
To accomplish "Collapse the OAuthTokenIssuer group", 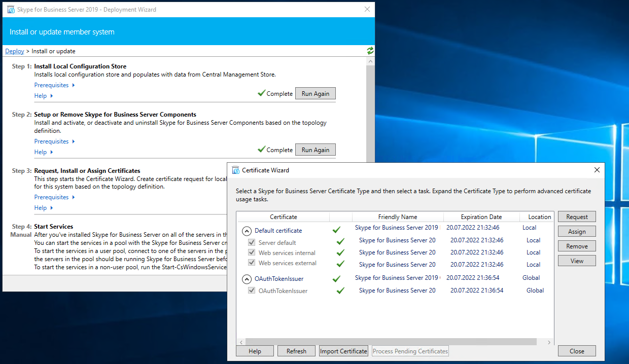I will coord(247,279).
